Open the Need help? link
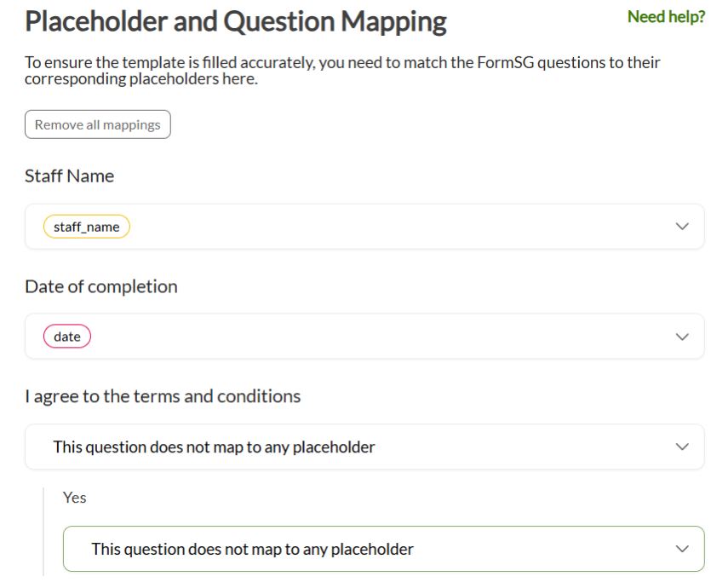The width and height of the screenshot is (728, 588). [x=666, y=17]
